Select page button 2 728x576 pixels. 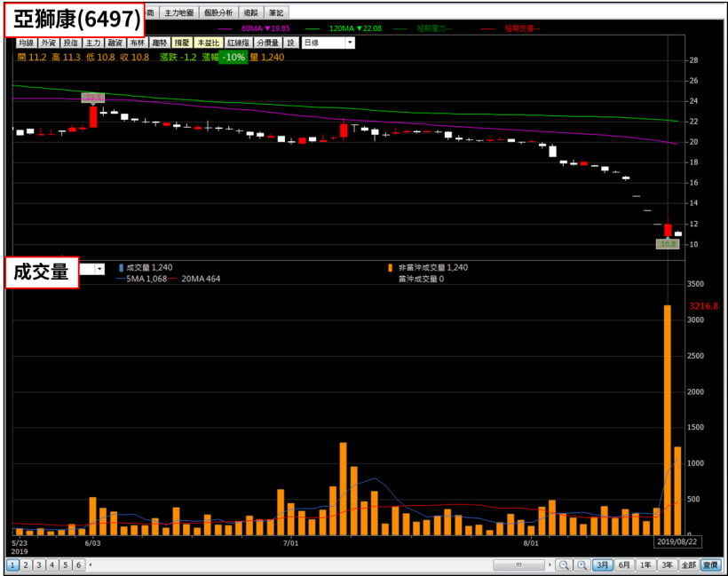point(26,564)
